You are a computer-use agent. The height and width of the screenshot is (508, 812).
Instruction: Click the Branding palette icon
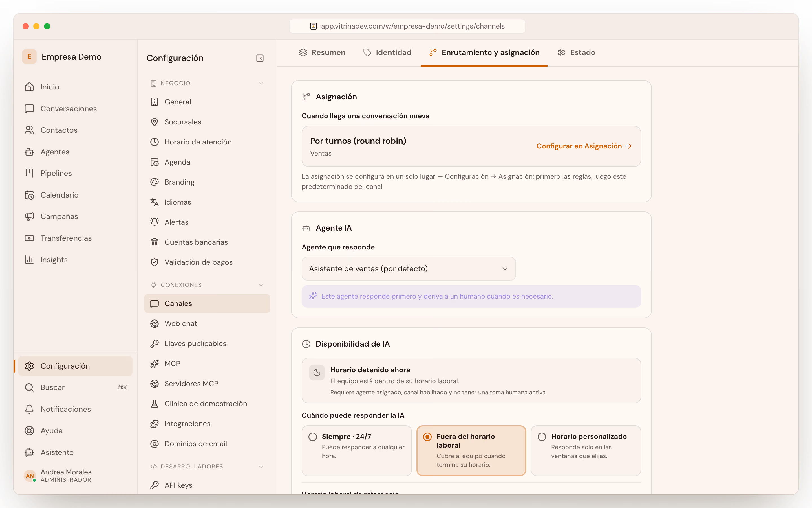pos(154,182)
